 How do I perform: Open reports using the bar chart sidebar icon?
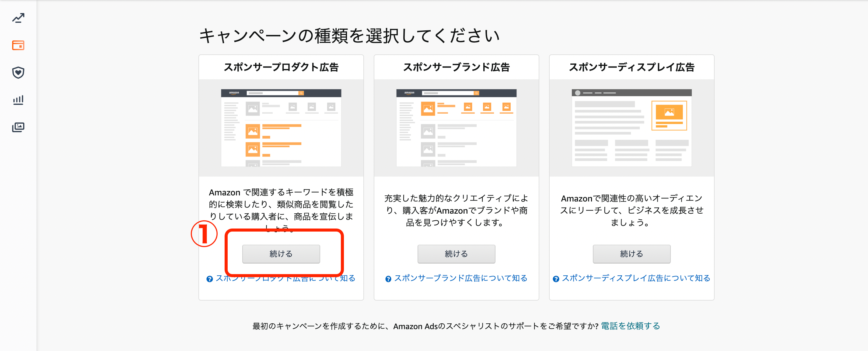point(18,100)
